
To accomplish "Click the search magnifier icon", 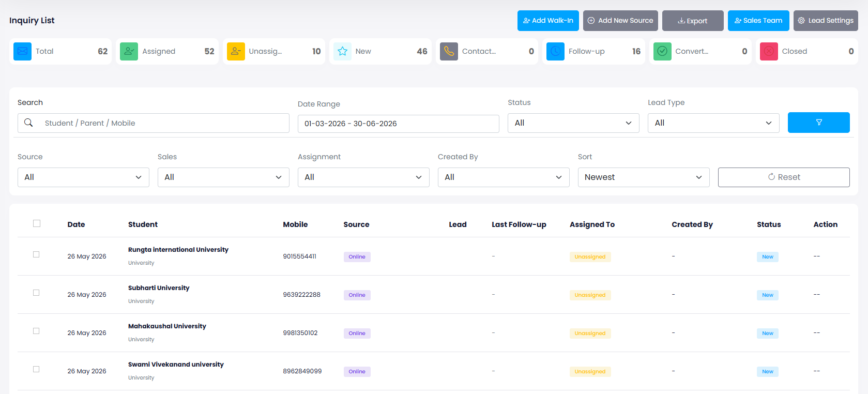I will pos(28,123).
